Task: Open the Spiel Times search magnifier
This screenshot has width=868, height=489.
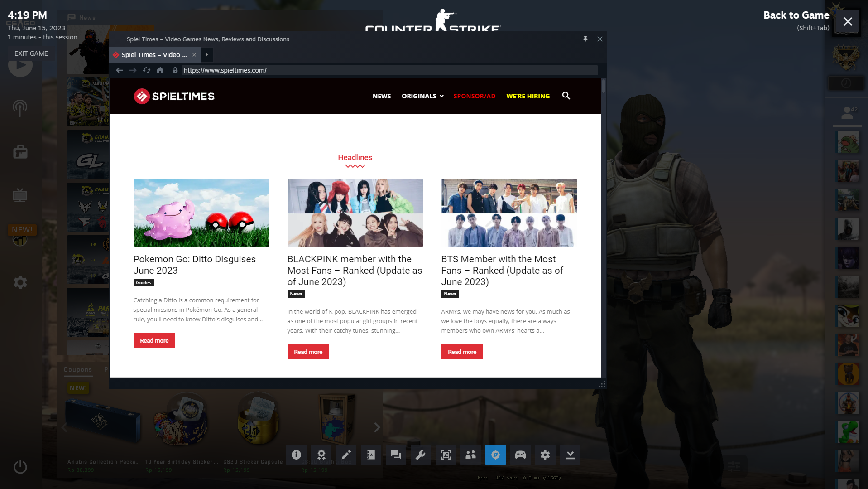Action: point(566,96)
